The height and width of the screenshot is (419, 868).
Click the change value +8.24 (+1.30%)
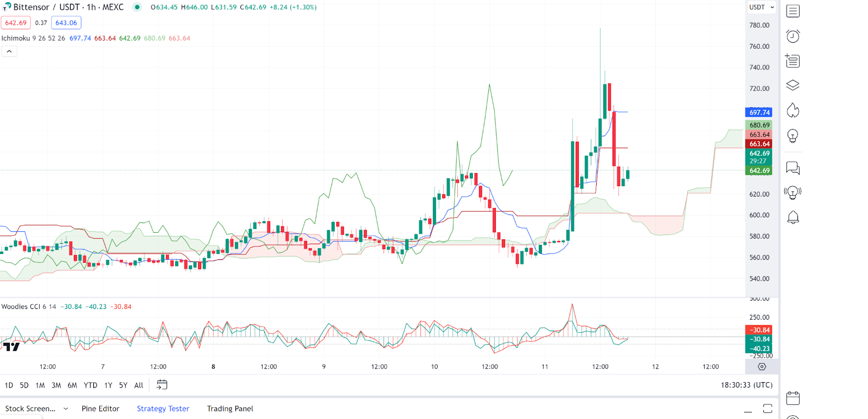tap(293, 7)
